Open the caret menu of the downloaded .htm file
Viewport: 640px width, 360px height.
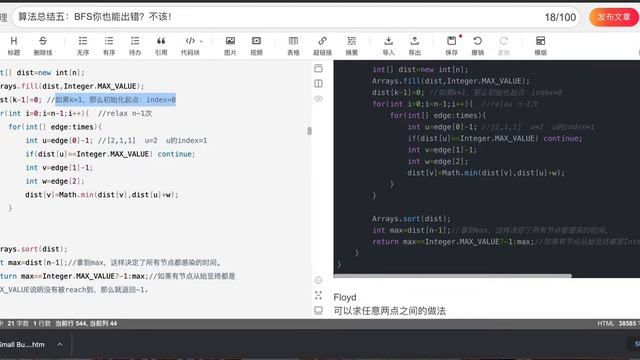click(x=60, y=344)
